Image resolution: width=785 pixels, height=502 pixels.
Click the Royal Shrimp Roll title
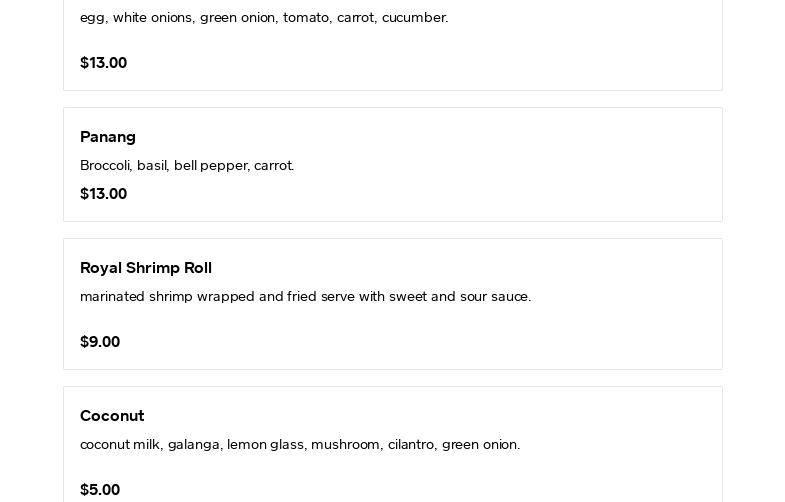[x=146, y=268]
